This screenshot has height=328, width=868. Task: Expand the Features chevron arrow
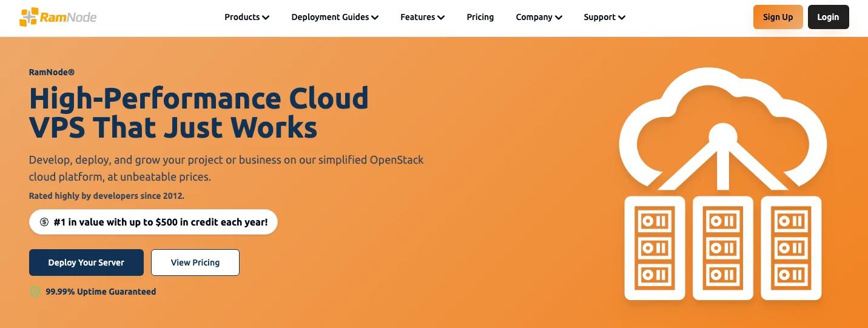pyautogui.click(x=441, y=18)
